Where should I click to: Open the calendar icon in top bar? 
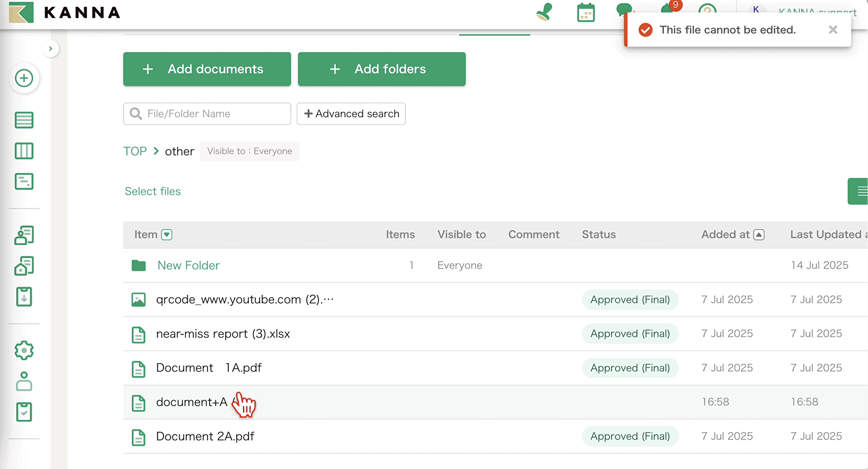click(x=585, y=13)
